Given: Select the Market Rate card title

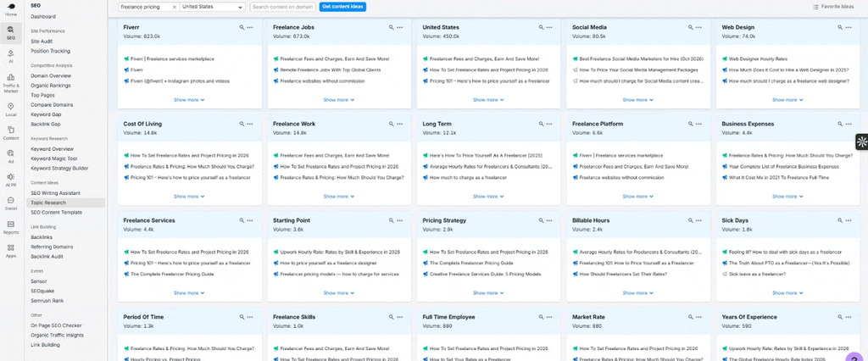Looking at the screenshot, I should [x=588, y=317].
